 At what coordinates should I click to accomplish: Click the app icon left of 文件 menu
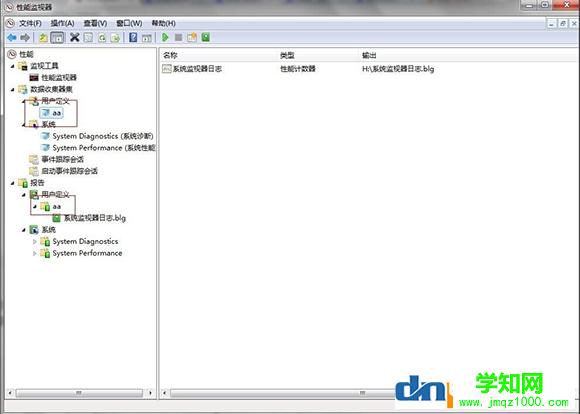click(x=10, y=23)
